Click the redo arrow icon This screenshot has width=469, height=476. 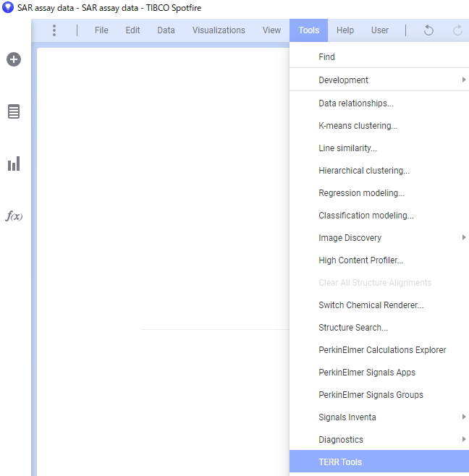click(457, 30)
